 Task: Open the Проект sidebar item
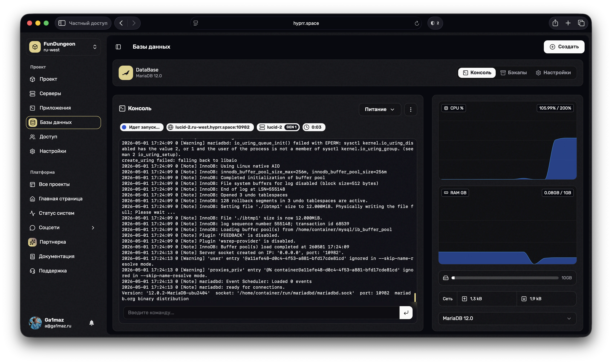pyautogui.click(x=63, y=79)
